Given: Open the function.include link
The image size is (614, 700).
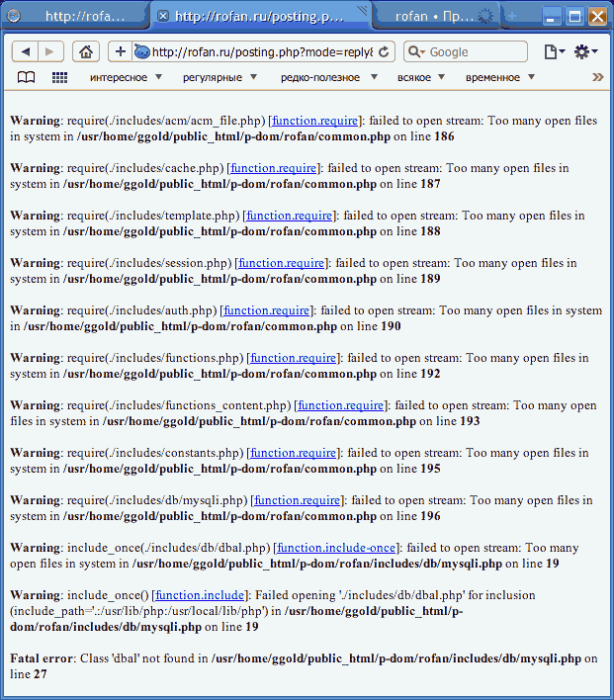Looking at the screenshot, I should (x=200, y=595).
